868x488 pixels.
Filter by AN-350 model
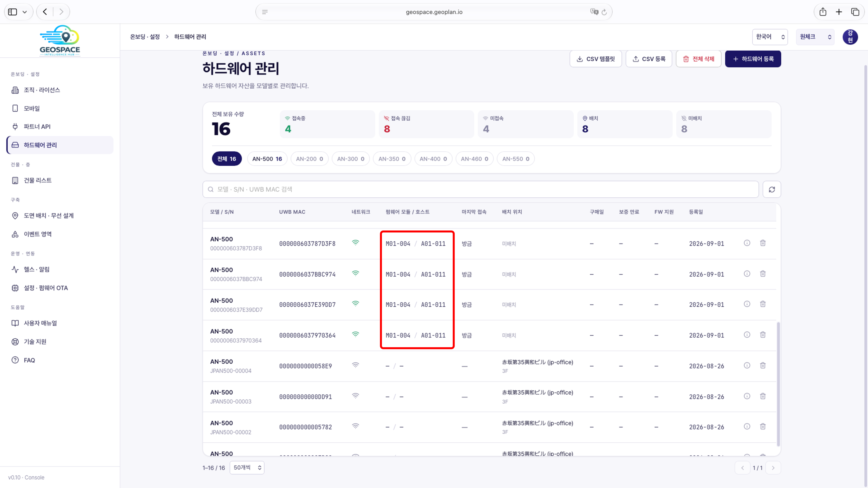pos(392,159)
